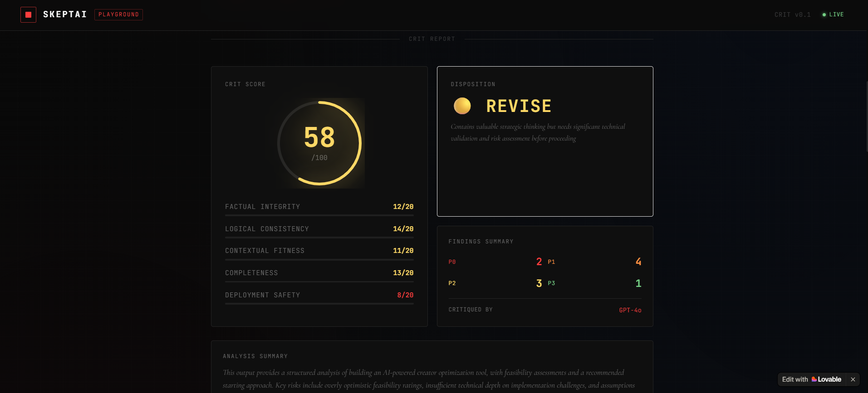This screenshot has height=393, width=868.
Task: Click the Deployment Safety progress bar
Action: 319,304
